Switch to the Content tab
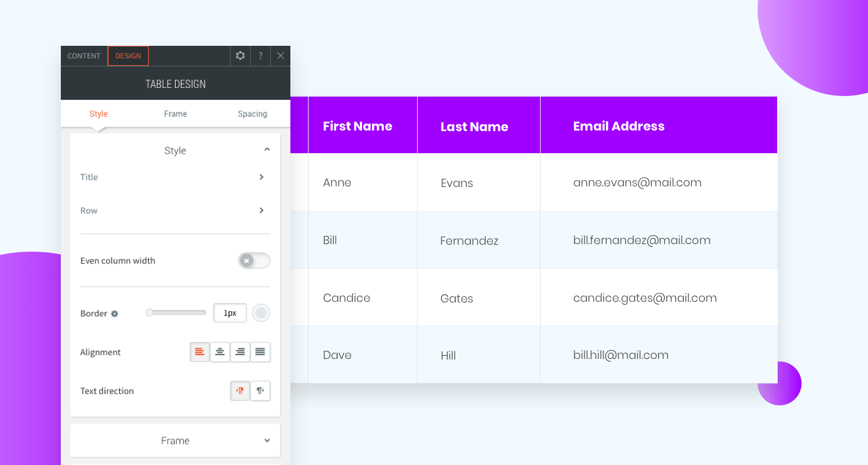The width and height of the screenshot is (868, 465). 84,56
